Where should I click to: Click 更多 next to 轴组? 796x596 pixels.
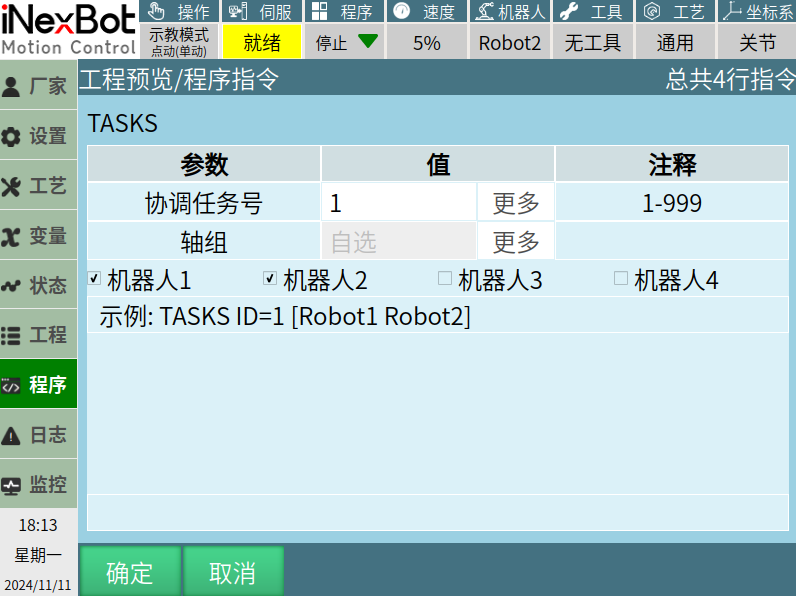(x=516, y=241)
